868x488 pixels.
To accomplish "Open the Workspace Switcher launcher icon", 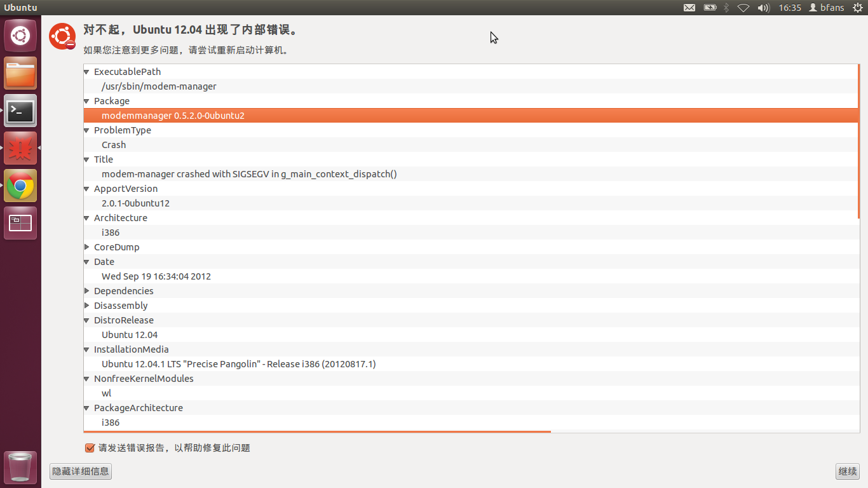I will tap(20, 223).
